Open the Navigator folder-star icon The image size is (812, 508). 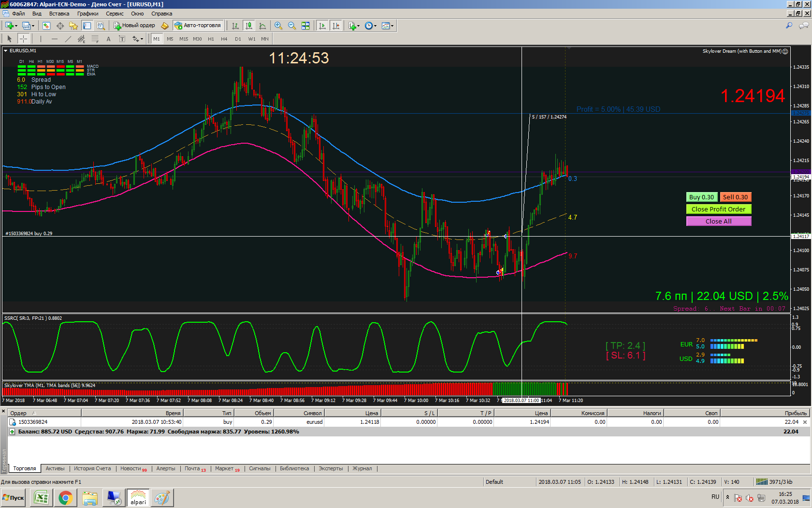click(73, 26)
